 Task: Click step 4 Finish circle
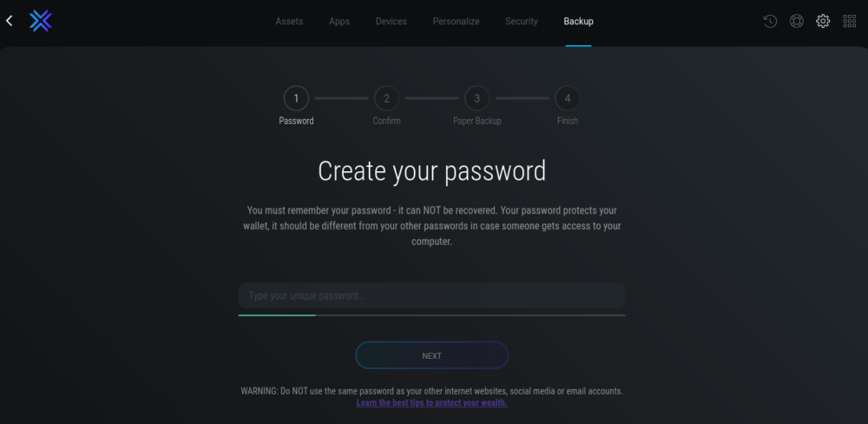pyautogui.click(x=567, y=98)
